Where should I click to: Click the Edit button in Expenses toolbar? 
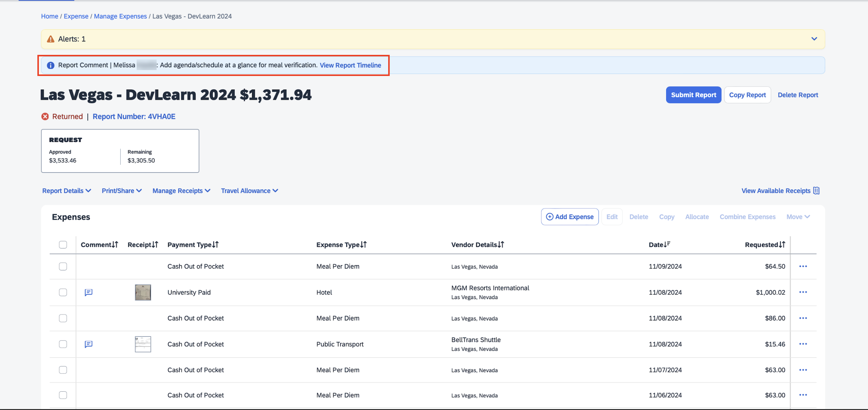(x=612, y=217)
